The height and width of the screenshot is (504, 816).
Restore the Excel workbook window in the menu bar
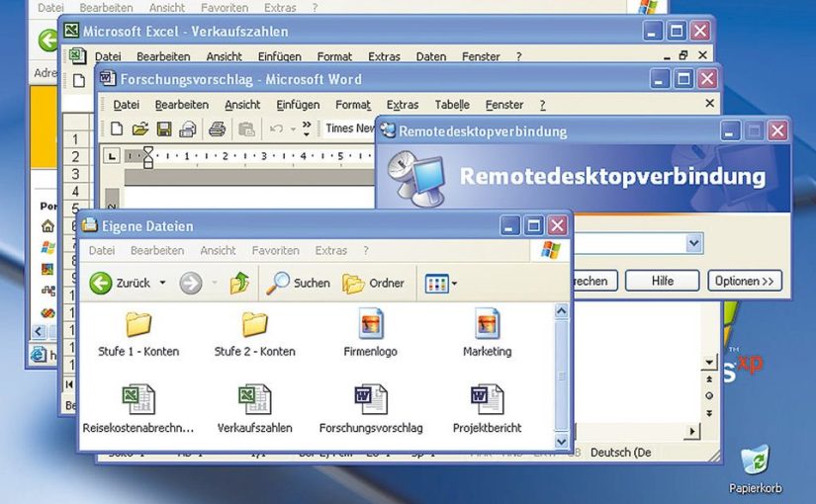(x=683, y=55)
